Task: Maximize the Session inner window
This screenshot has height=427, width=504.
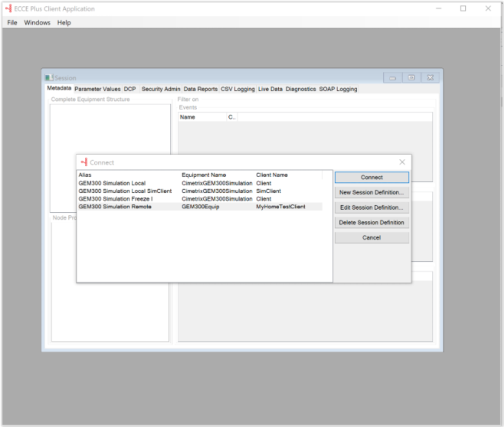Action: [x=411, y=77]
